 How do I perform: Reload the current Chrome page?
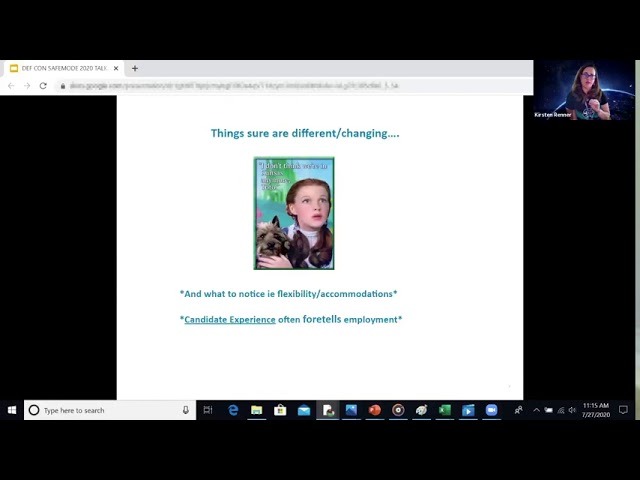click(x=43, y=86)
